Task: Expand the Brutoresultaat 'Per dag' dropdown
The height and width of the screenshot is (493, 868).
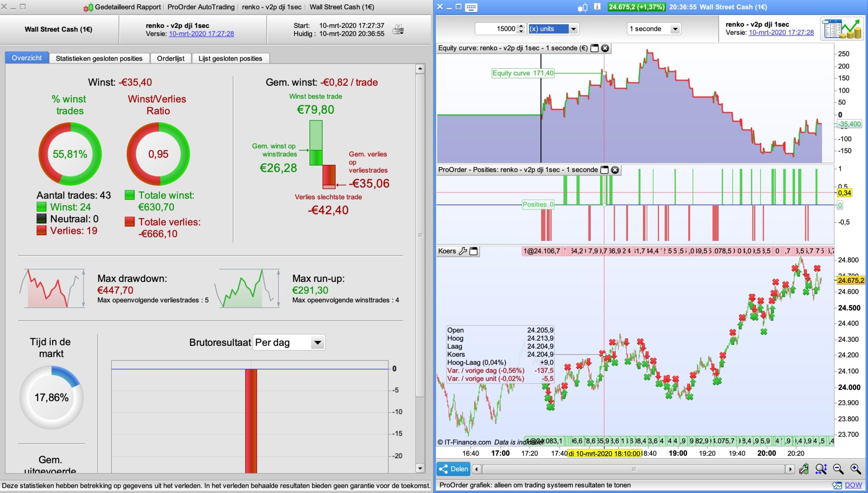Action: pyautogui.click(x=317, y=343)
